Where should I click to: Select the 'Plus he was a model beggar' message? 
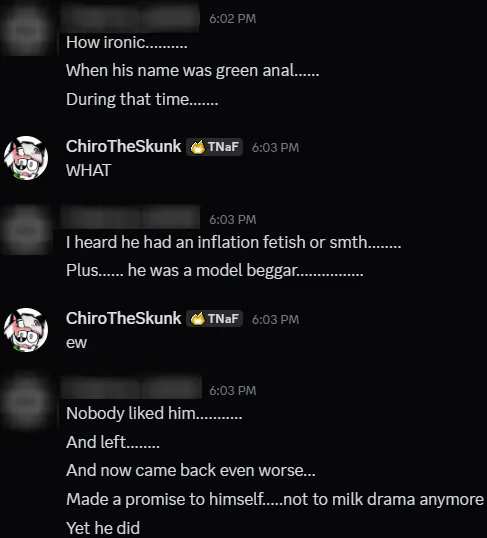click(214, 270)
